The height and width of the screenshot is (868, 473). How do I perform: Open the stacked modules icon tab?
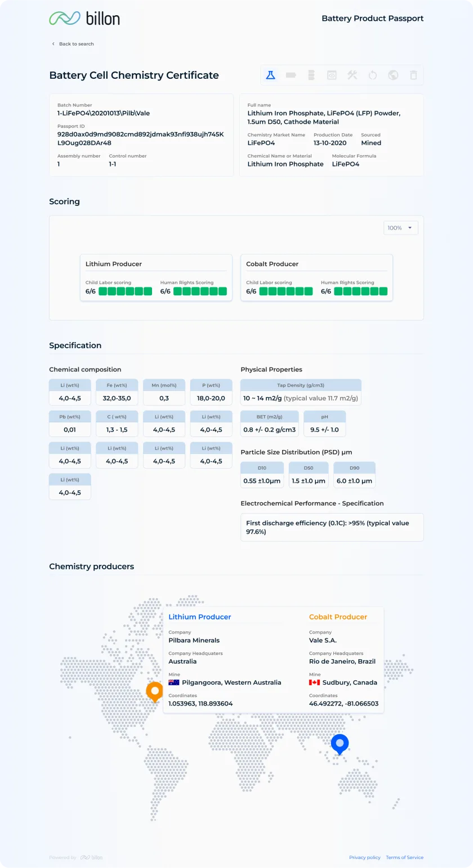point(311,75)
